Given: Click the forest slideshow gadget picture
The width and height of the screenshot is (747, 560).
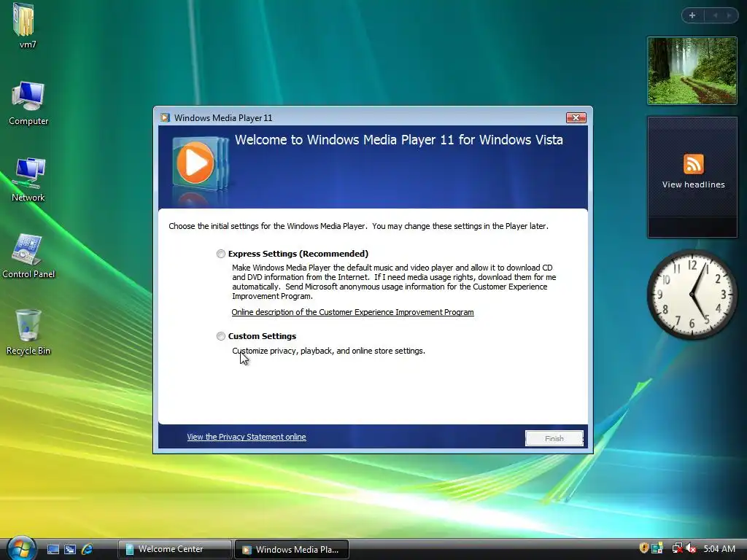Looking at the screenshot, I should 692,71.
